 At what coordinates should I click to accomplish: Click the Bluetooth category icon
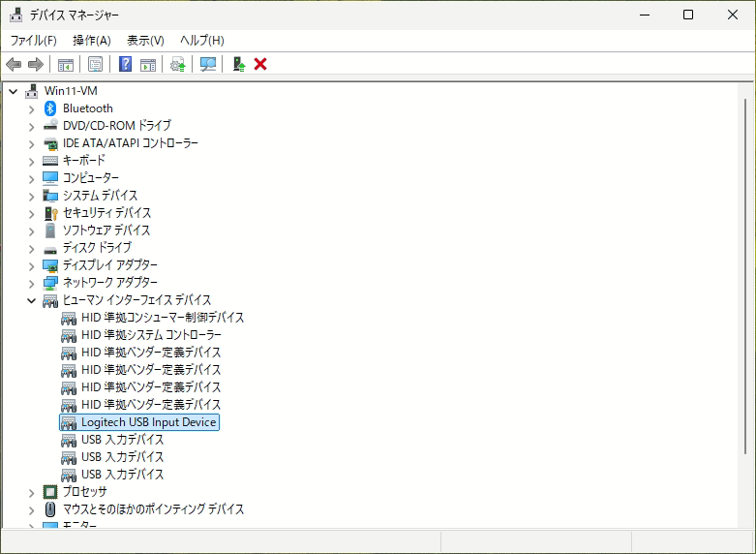[50, 108]
